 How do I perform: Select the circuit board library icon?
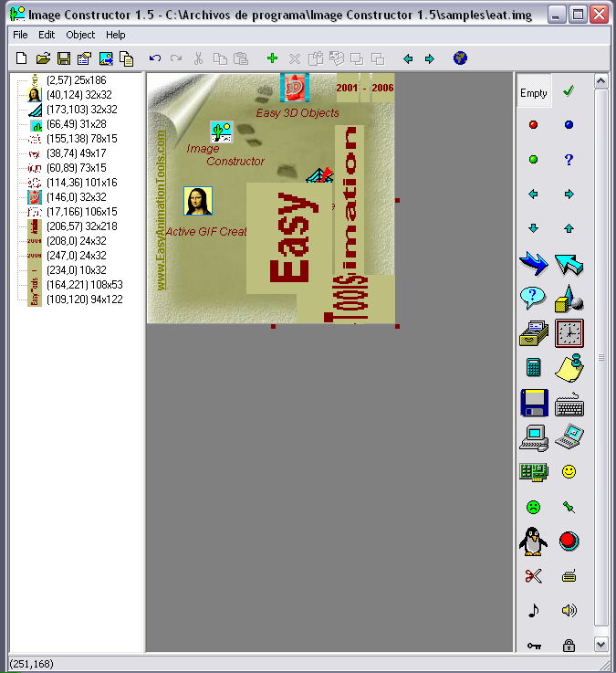click(534, 472)
